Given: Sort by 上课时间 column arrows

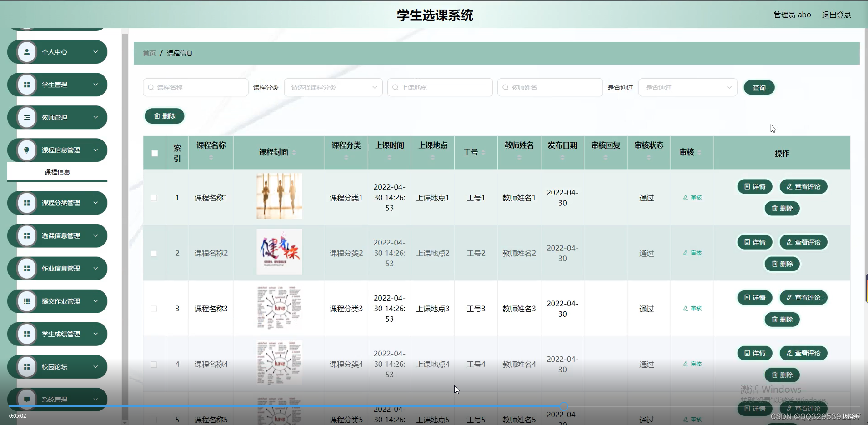Looking at the screenshot, I should 390,157.
